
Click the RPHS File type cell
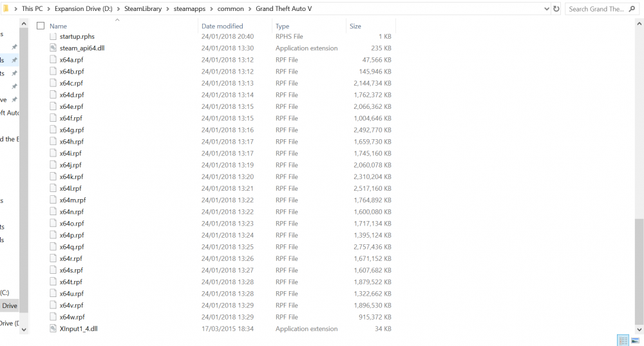[x=289, y=36]
